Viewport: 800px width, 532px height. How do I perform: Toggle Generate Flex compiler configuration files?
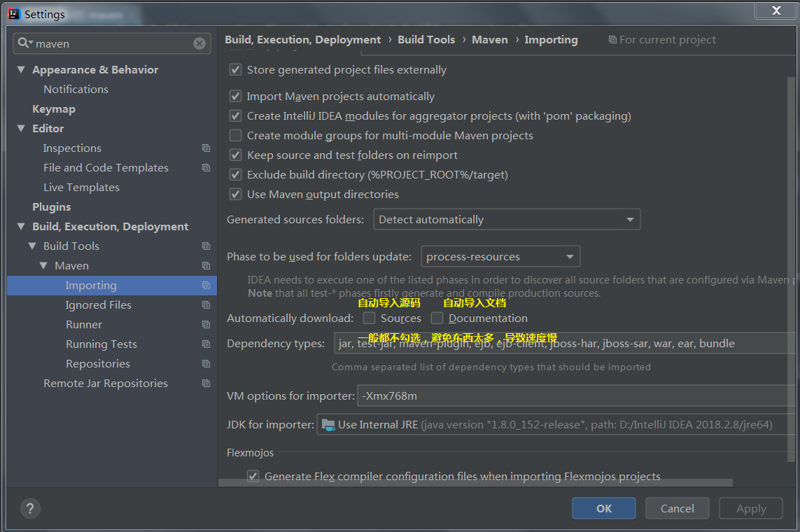[253, 477]
